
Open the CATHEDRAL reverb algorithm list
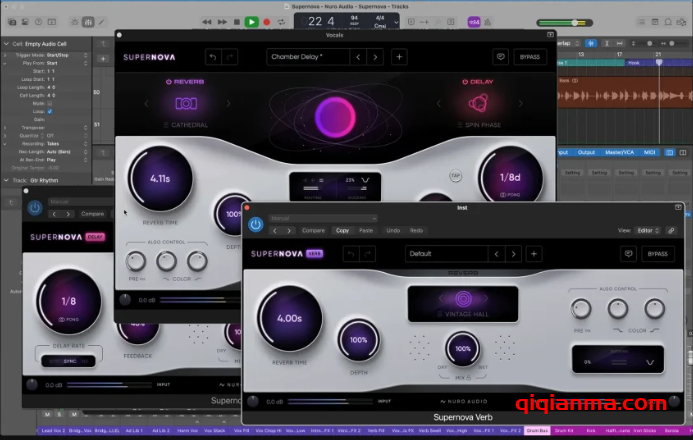tap(186, 125)
